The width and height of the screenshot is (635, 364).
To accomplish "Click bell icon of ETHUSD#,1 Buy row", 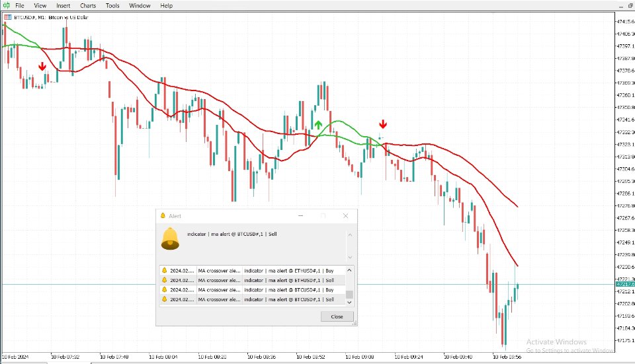I will pyautogui.click(x=165, y=270).
